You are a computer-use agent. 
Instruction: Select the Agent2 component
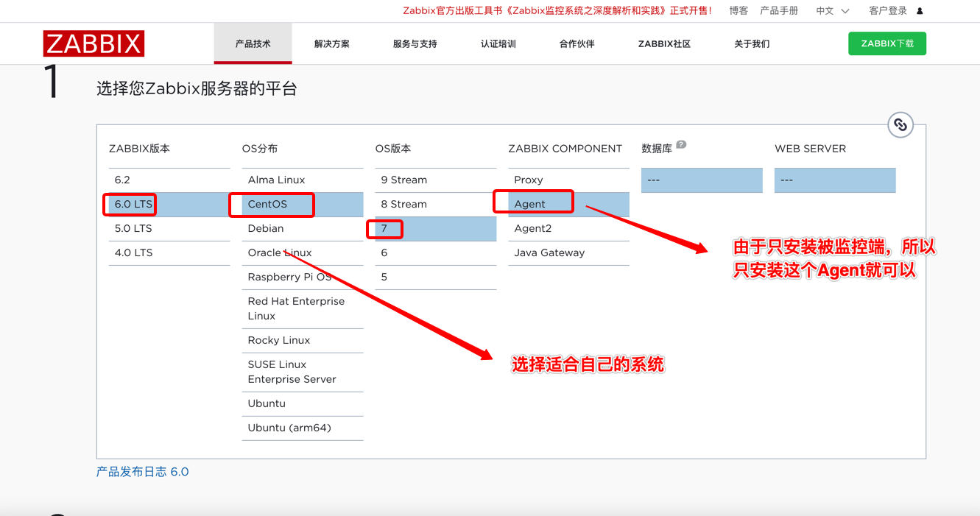(x=569, y=229)
